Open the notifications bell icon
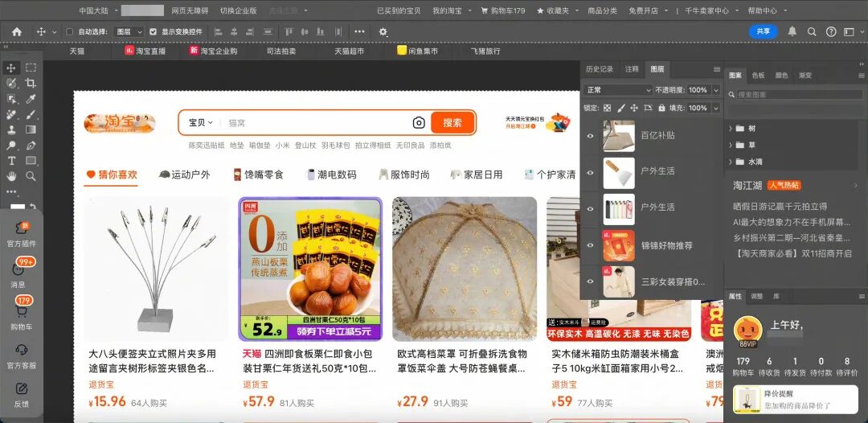Image resolution: width=868 pixels, height=423 pixels. coord(792,31)
